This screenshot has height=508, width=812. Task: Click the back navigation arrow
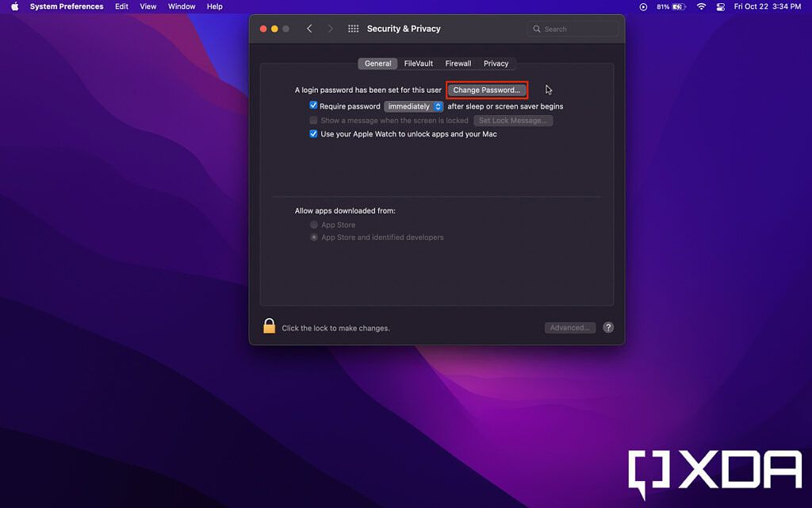309,28
